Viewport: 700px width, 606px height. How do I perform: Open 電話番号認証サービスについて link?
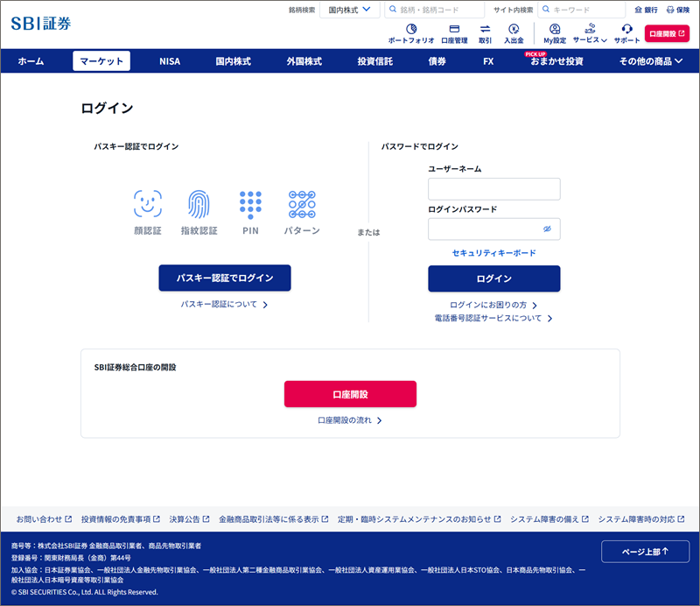click(x=493, y=318)
